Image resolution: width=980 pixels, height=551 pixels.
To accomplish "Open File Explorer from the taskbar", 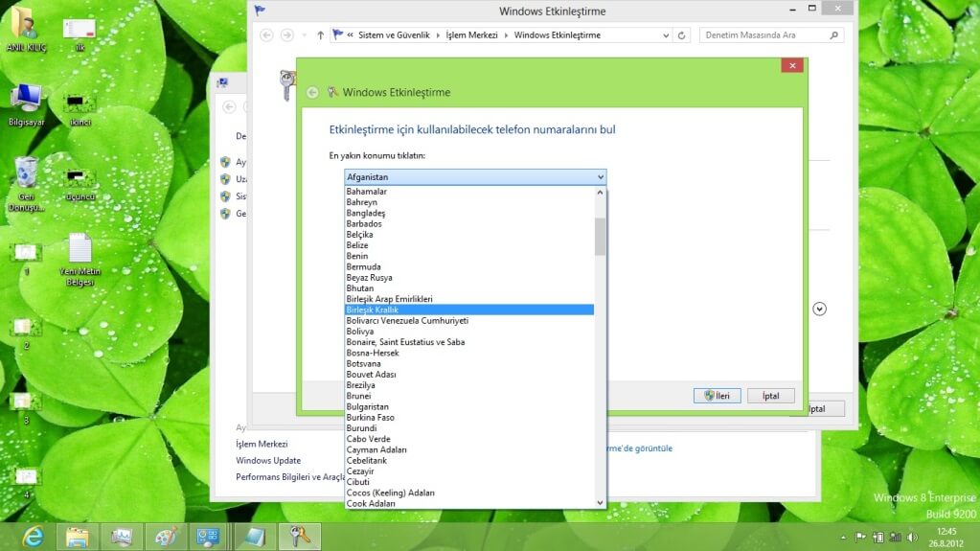I will click(x=76, y=537).
